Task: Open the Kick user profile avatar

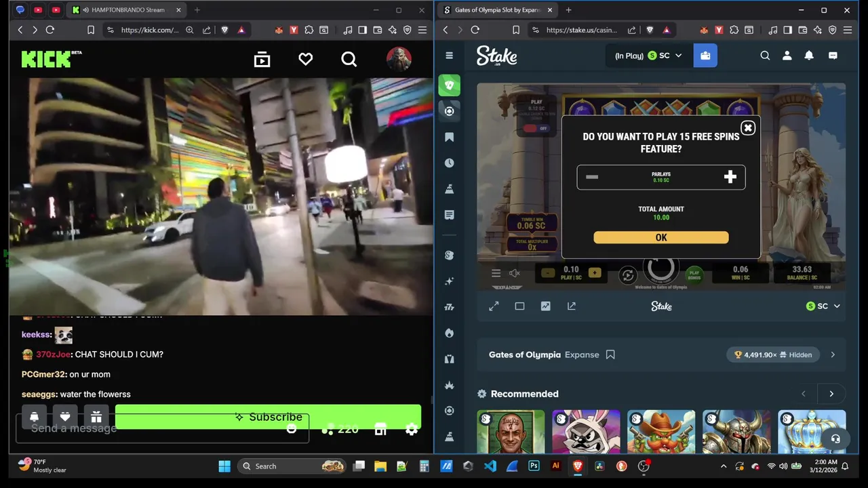Action: (x=399, y=60)
